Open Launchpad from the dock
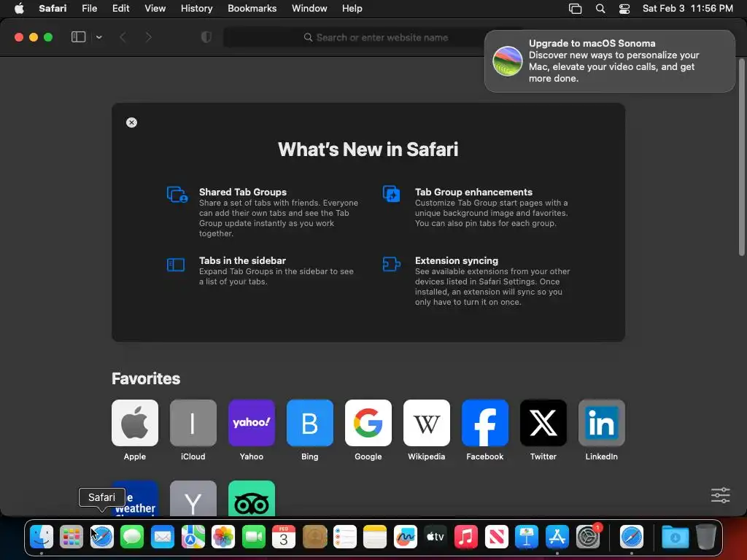 tap(71, 537)
